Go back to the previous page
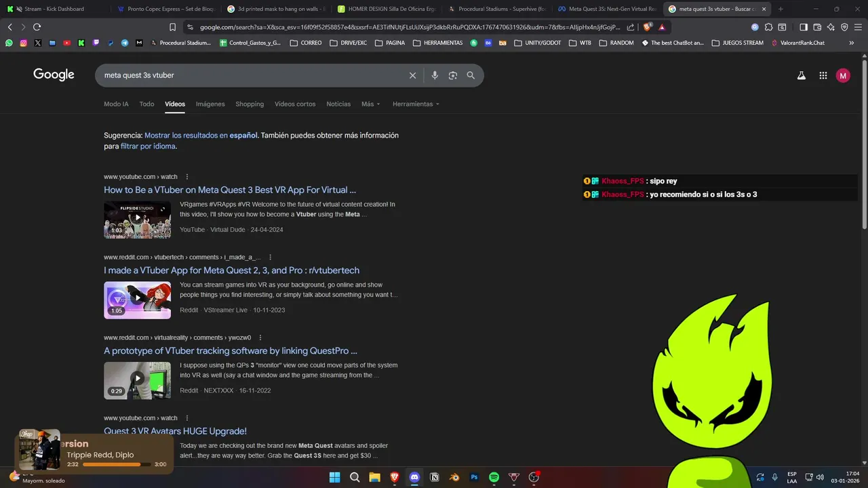Image resolution: width=868 pixels, height=488 pixels. coord(9,27)
